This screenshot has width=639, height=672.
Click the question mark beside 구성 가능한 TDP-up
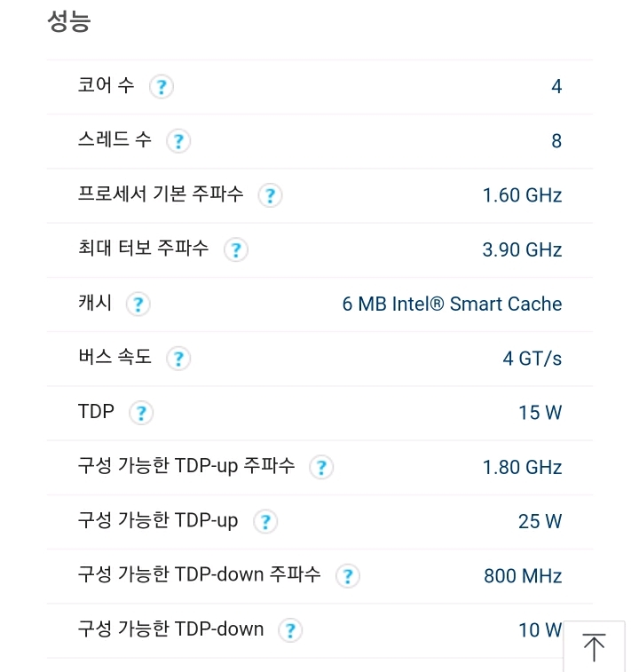(x=265, y=522)
